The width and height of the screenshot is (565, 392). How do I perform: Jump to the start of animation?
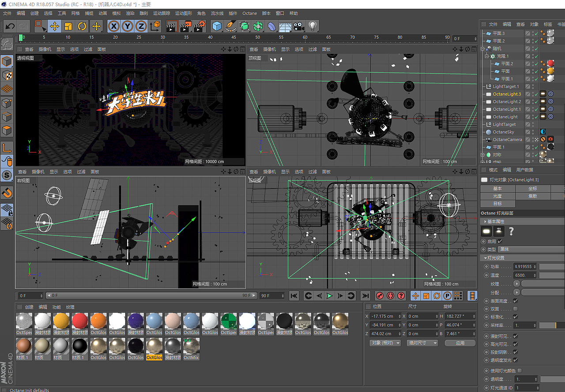click(x=294, y=295)
